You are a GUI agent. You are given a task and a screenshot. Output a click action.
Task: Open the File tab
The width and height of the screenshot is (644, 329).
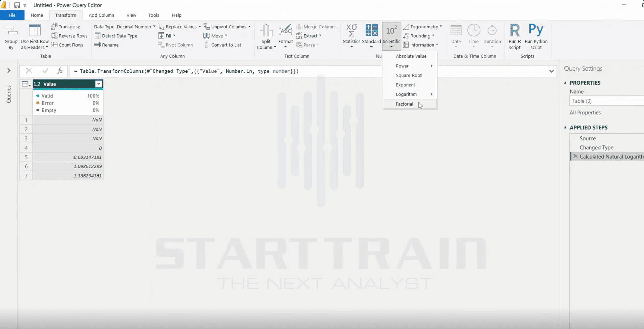pos(12,15)
